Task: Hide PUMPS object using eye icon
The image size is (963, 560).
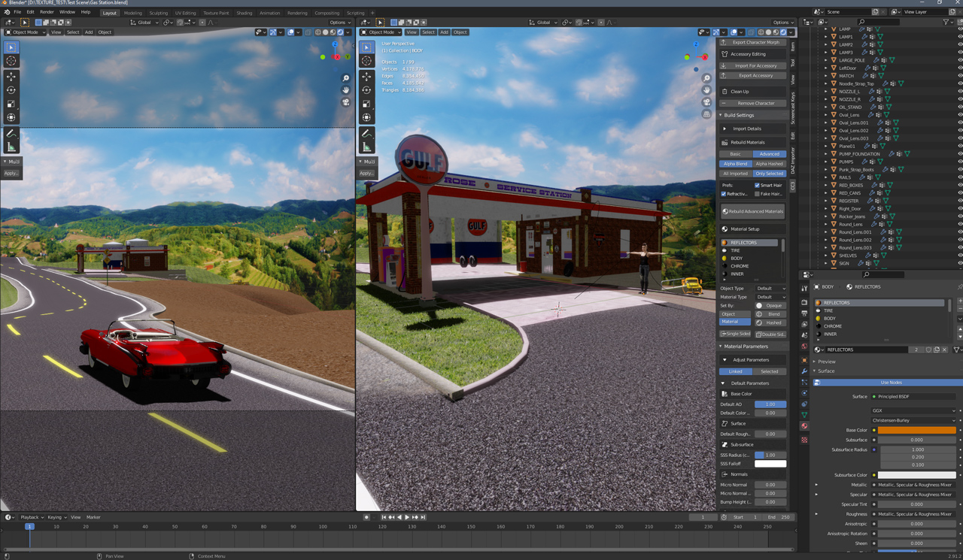Action: click(959, 162)
